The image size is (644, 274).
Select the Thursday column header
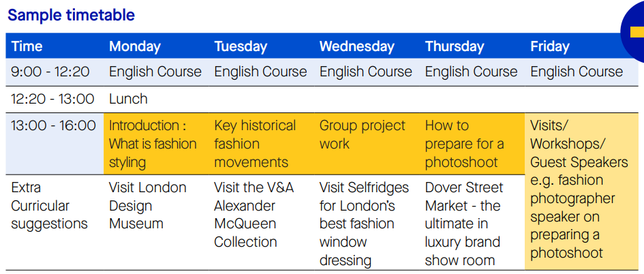pos(455,46)
